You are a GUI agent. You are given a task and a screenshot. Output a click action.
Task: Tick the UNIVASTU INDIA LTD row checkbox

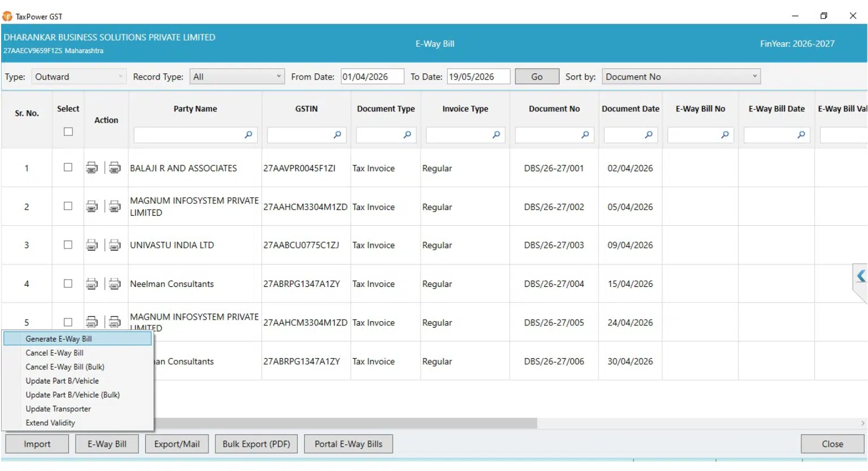pos(68,245)
